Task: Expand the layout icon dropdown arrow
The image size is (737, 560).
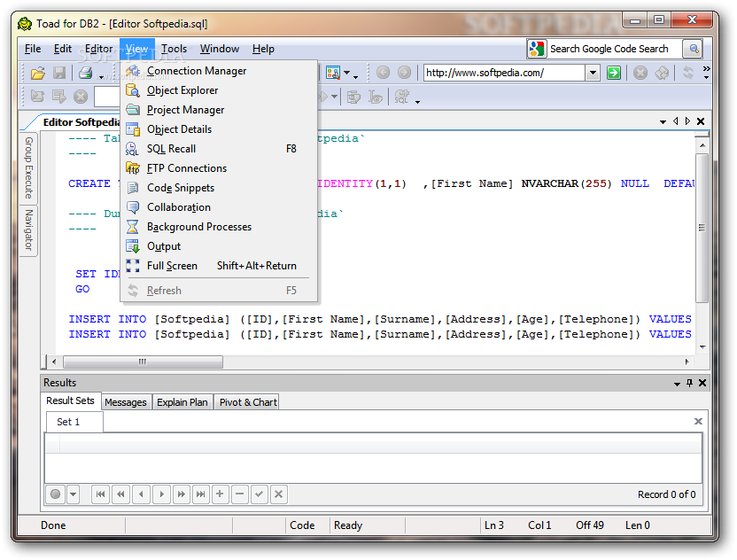Action: click(347, 73)
